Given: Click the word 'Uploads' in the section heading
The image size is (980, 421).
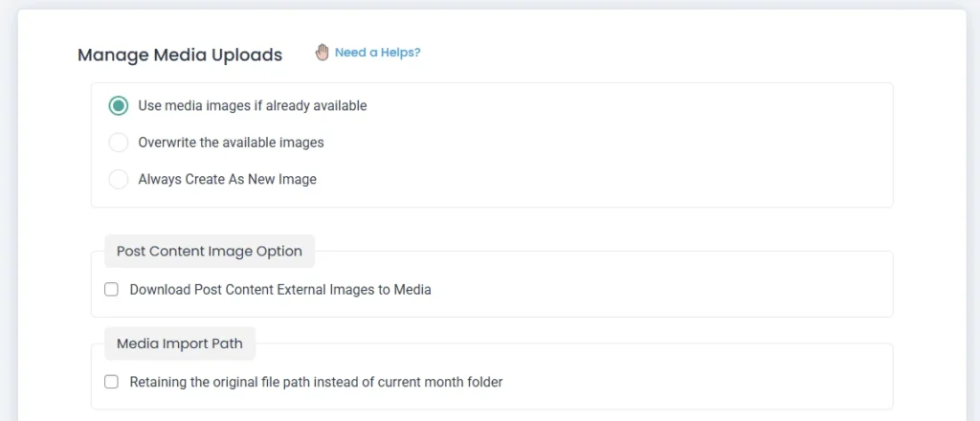Looking at the screenshot, I should [249, 55].
